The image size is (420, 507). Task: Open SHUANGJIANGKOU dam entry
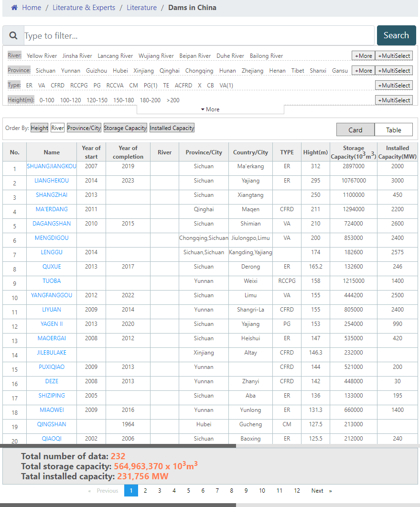(52, 166)
